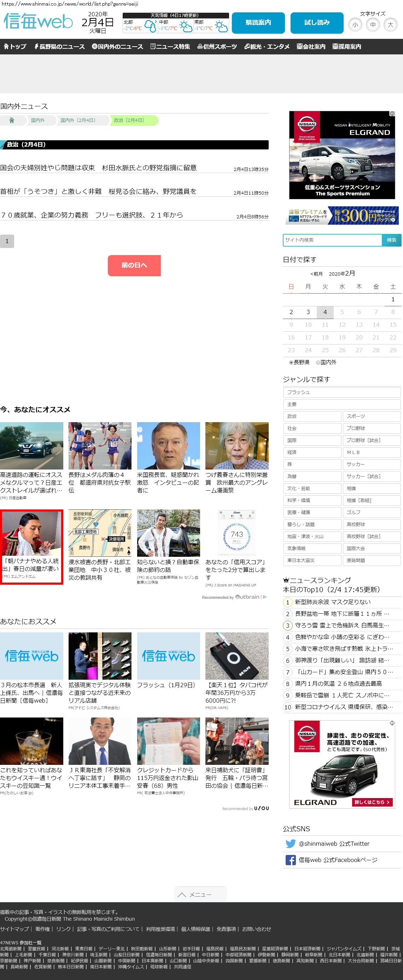The height and width of the screenshot is (980, 403).
Task: Click the 購読案内 subscription button
Action: tap(258, 23)
